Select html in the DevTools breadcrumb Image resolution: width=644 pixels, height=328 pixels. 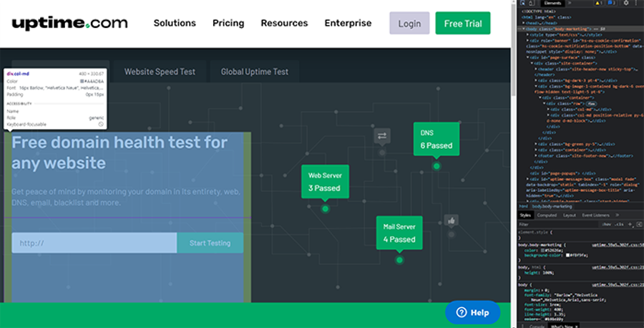click(x=523, y=206)
